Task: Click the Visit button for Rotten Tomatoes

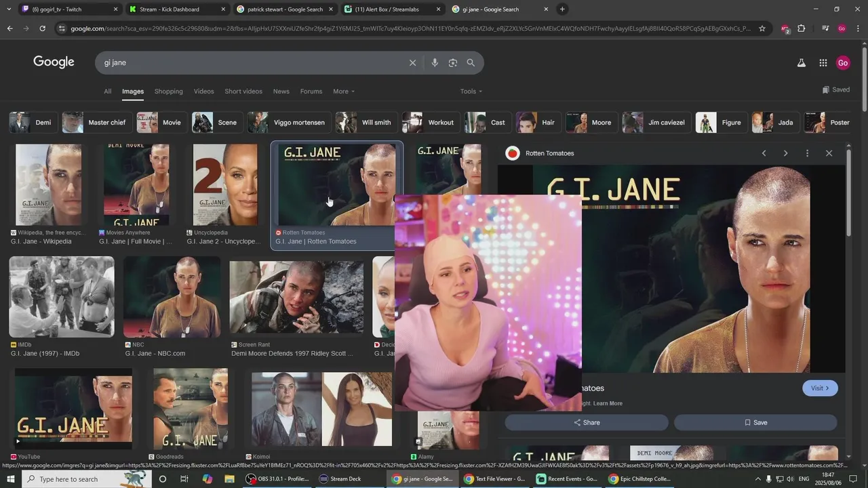Action: coord(820,388)
